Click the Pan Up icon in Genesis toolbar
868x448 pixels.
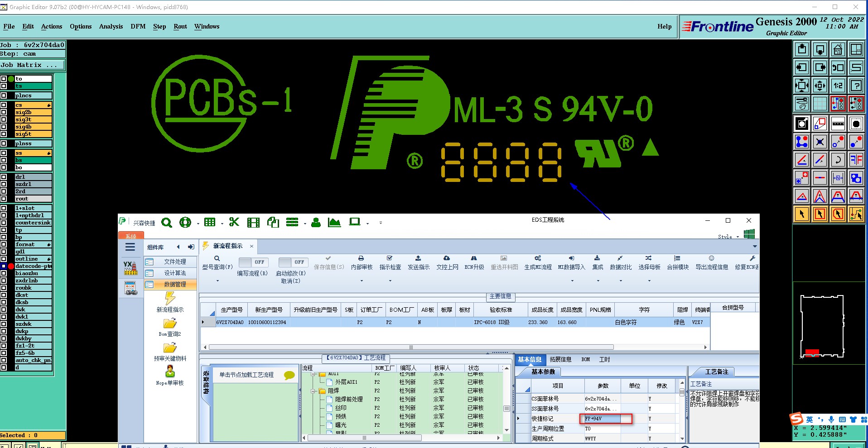click(802, 49)
